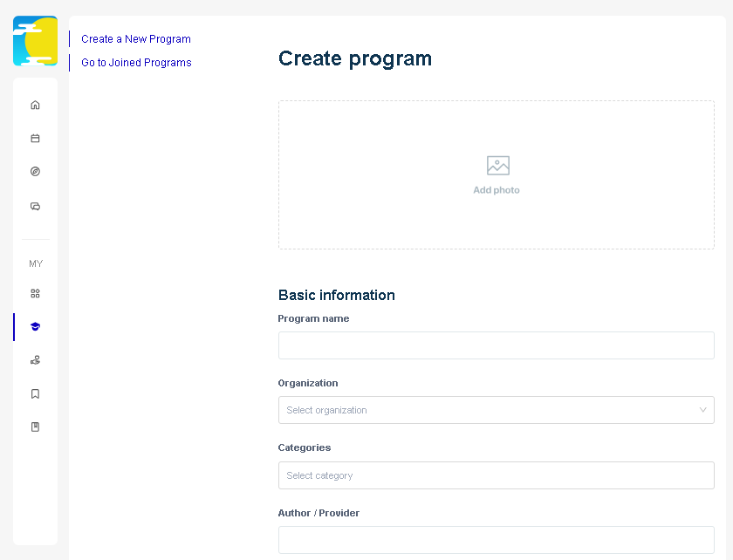Click the Author / Provider label

point(319,513)
